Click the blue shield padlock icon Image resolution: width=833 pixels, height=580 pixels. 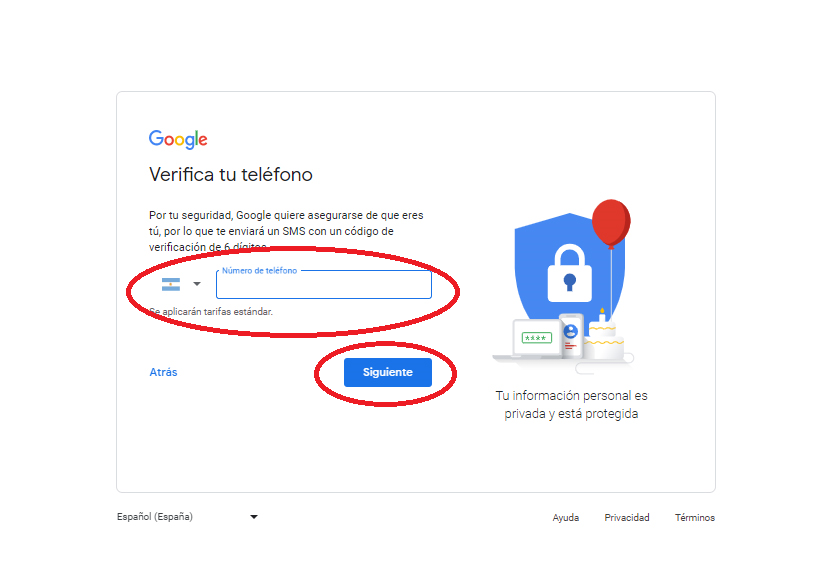tap(570, 274)
